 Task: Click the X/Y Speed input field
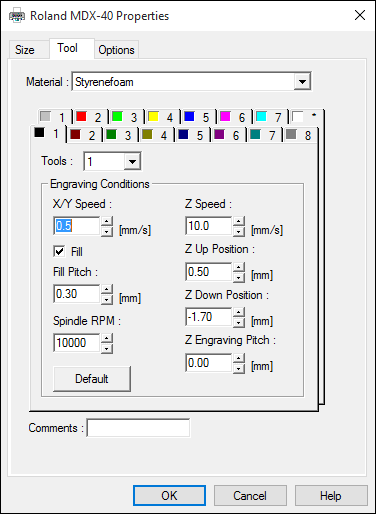(x=77, y=226)
